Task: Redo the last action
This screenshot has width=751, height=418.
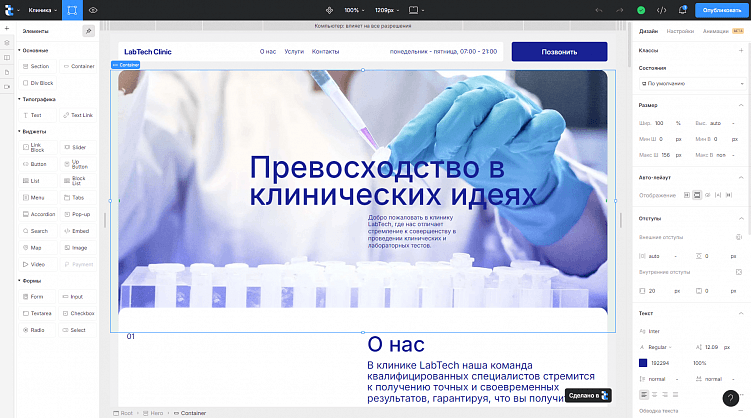Action: 620,10
